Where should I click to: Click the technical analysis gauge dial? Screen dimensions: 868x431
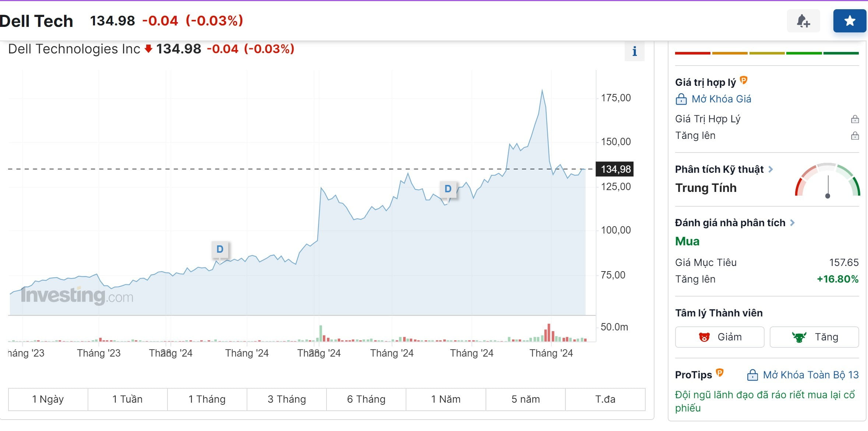[x=828, y=180]
